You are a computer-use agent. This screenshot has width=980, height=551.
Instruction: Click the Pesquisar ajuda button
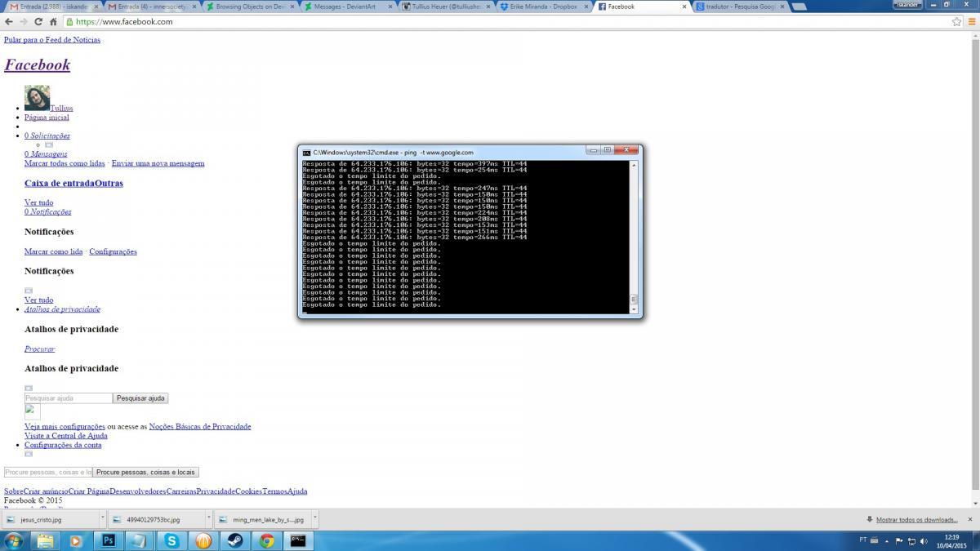click(140, 398)
